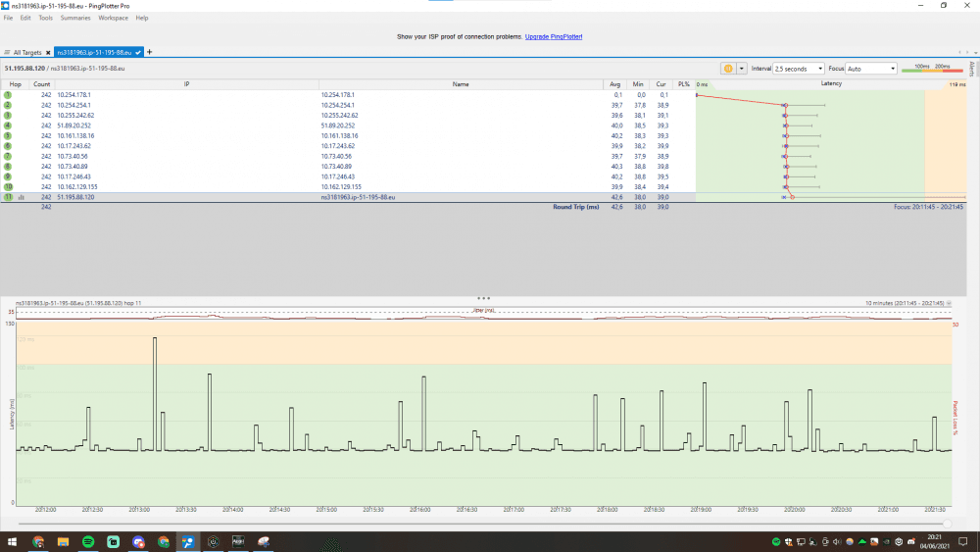The image size is (980, 552).
Task: Click the panel splitter dots above the timeline graph
Action: tap(482, 298)
